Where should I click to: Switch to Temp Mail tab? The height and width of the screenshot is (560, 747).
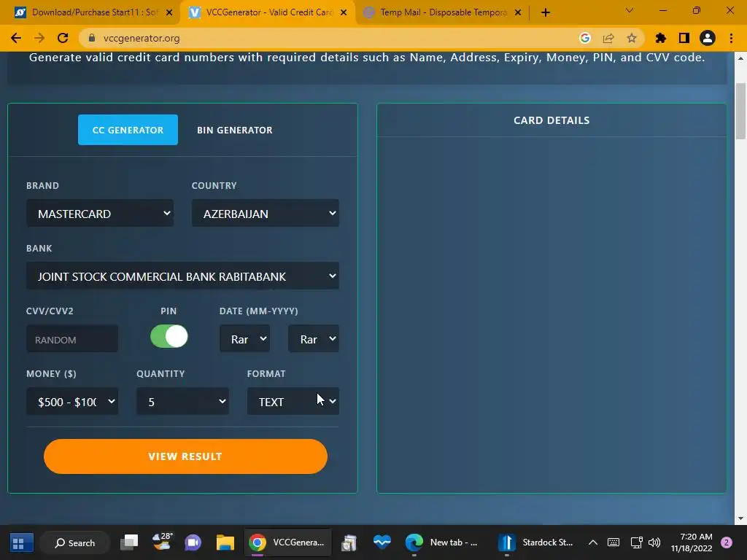442,12
